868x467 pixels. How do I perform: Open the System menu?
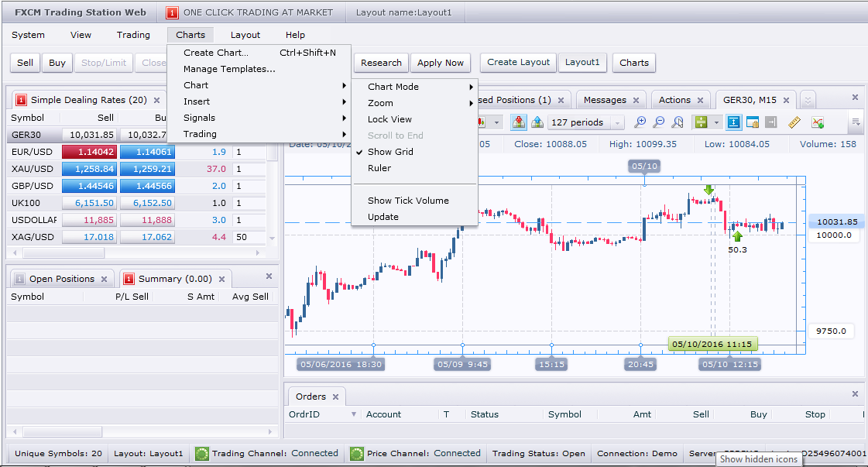pyautogui.click(x=28, y=35)
